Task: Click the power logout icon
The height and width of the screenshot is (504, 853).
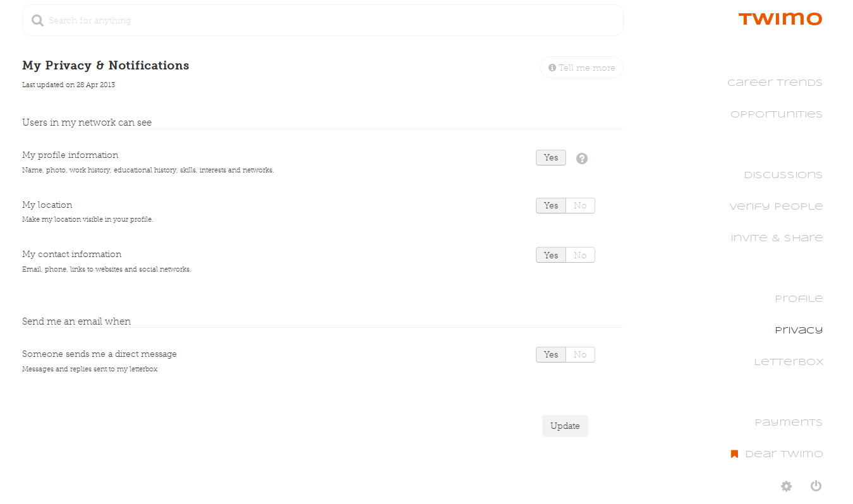Action: coord(816,486)
